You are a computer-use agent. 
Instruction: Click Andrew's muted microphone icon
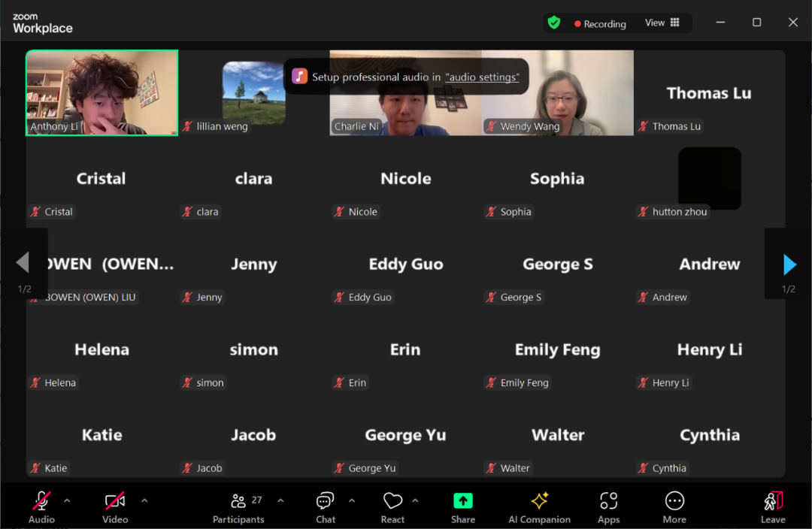coord(643,297)
